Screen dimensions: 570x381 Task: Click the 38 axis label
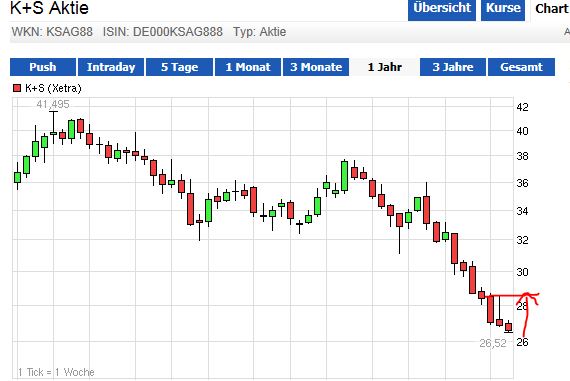click(522, 156)
